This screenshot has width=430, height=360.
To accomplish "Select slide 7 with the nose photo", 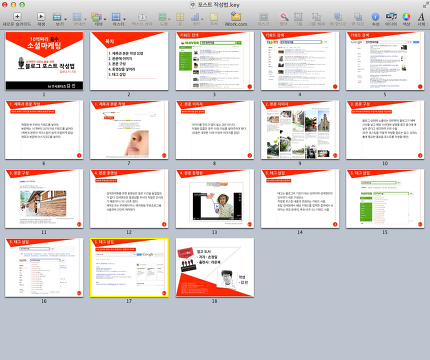I will tap(129, 130).
